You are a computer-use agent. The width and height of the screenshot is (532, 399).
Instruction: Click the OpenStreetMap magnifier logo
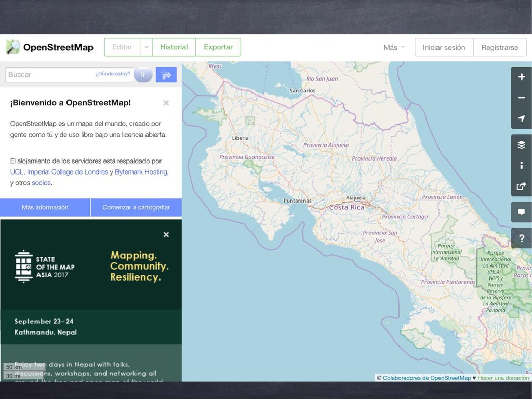coord(13,47)
